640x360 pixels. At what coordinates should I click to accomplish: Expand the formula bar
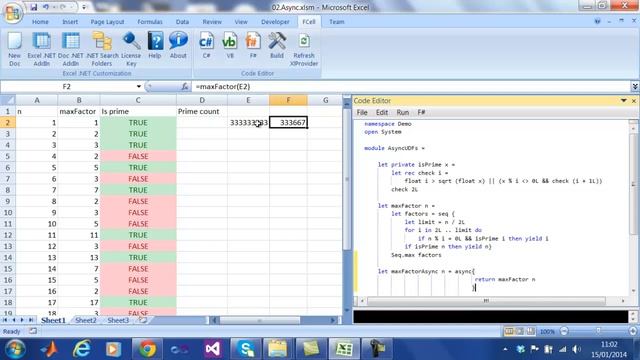[635, 87]
